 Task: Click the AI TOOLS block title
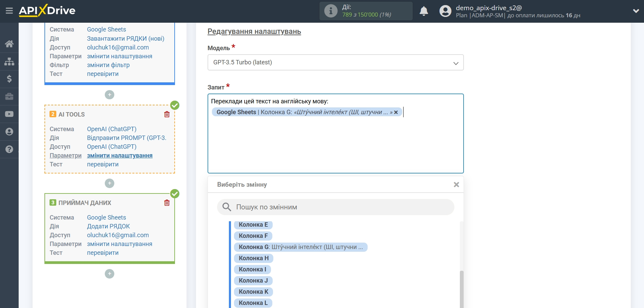(x=72, y=115)
